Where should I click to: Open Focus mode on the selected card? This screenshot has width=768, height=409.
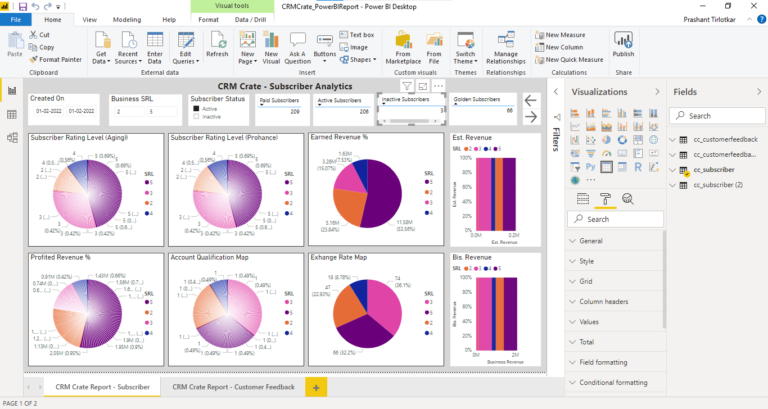coord(423,86)
